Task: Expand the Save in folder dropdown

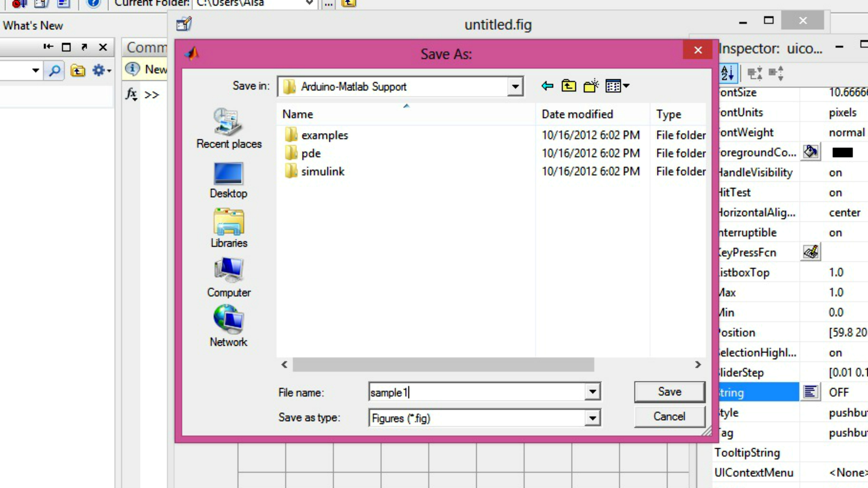Action: coord(515,86)
